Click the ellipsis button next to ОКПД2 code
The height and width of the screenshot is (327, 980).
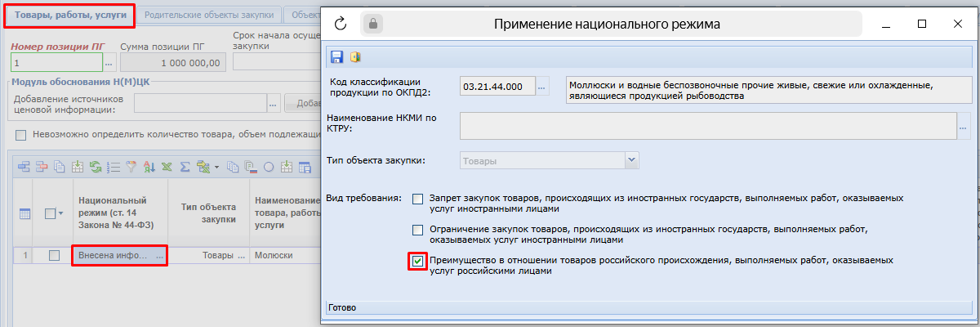[x=543, y=85]
